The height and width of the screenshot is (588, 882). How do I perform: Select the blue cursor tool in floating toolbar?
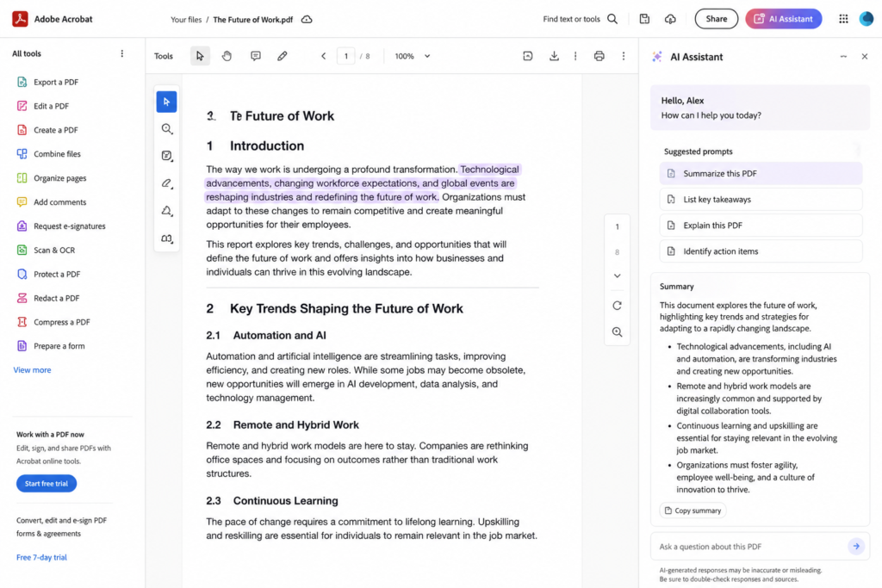click(166, 102)
